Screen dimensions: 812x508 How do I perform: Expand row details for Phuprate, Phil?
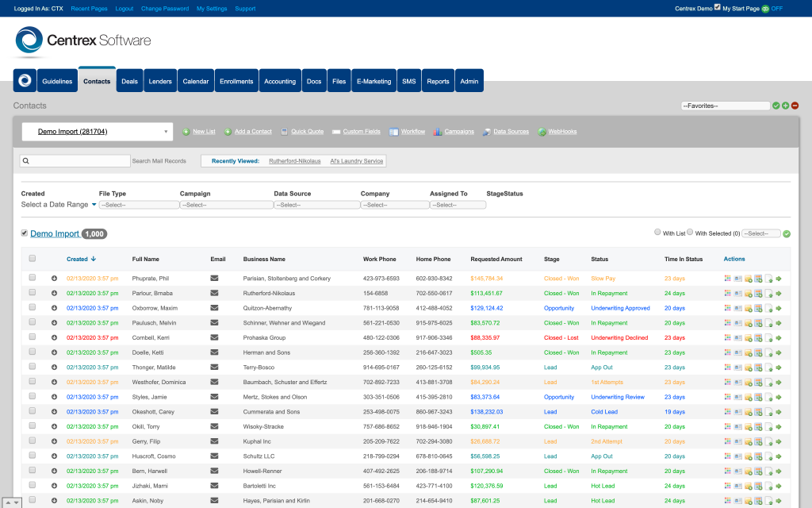point(54,279)
